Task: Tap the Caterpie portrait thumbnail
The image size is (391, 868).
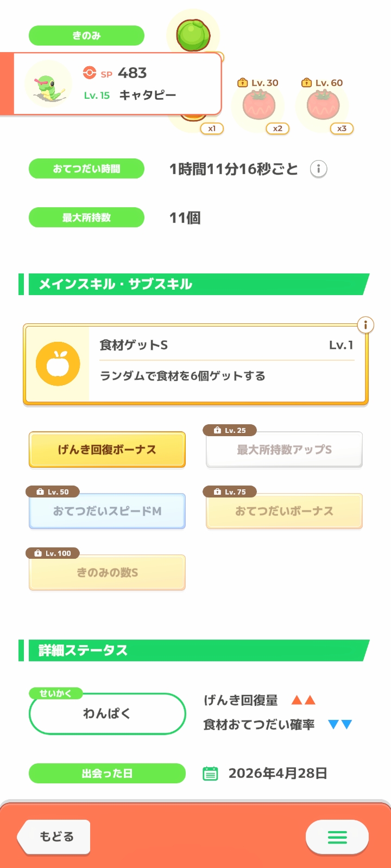Action: pyautogui.click(x=48, y=85)
